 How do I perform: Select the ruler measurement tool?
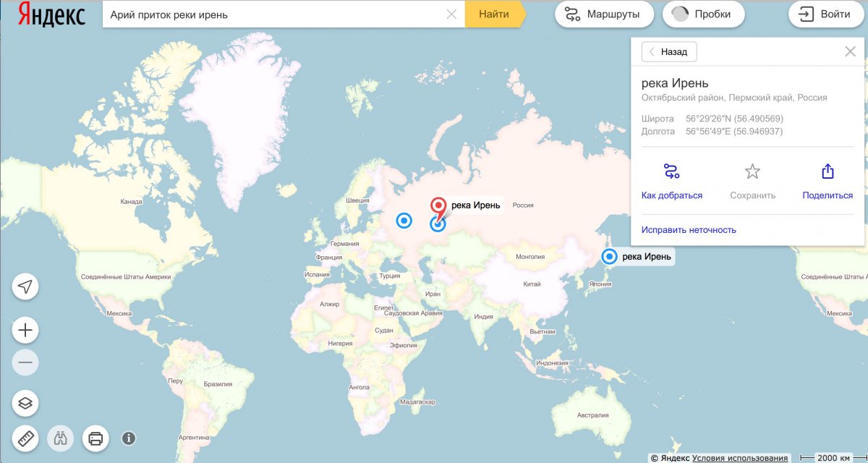(x=25, y=438)
